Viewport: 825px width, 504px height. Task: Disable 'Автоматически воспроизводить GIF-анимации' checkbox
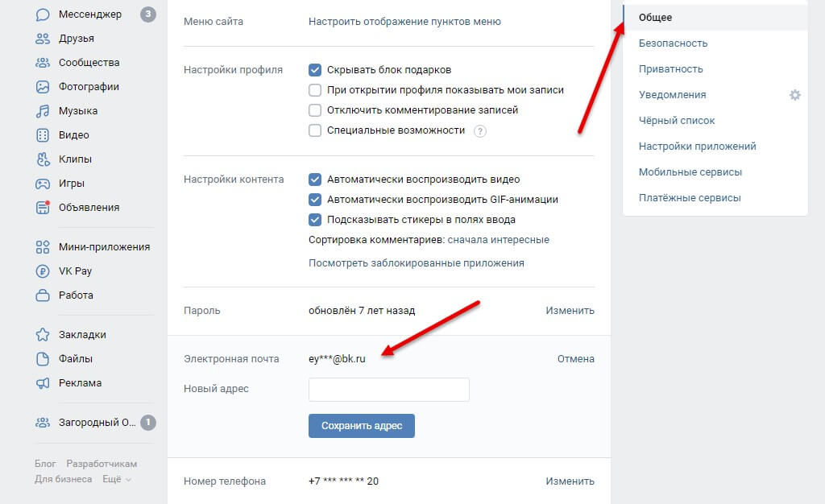[x=315, y=200]
